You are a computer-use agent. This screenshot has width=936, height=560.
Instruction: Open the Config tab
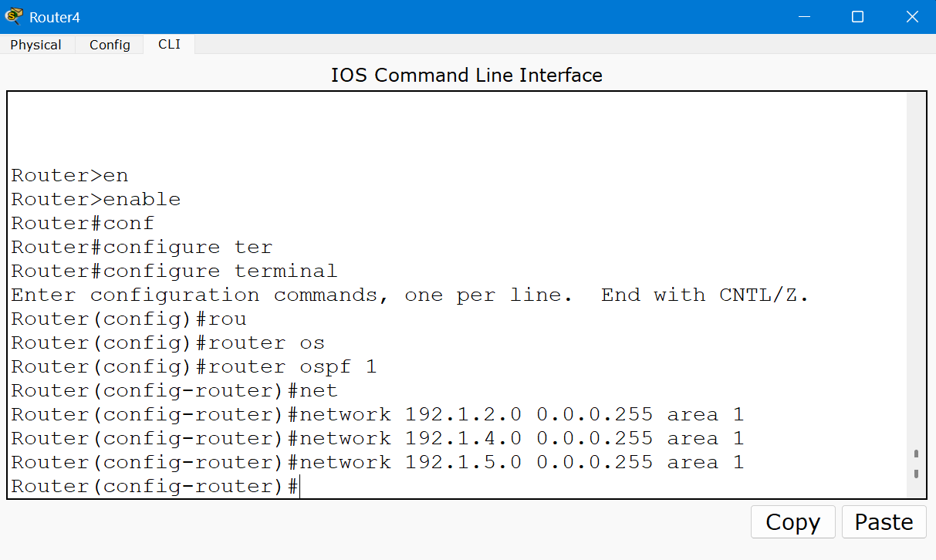point(110,45)
